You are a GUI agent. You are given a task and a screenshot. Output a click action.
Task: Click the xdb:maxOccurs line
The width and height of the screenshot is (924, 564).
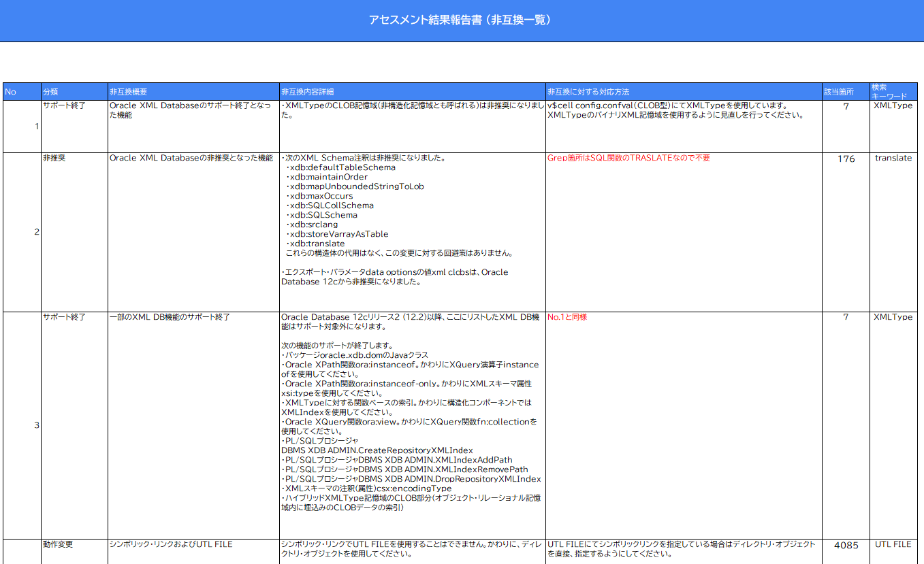[319, 196]
